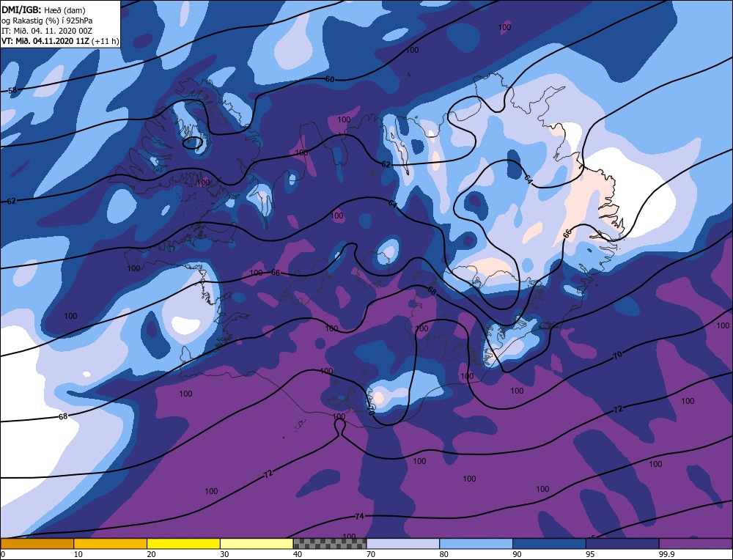Click the '99.9' tick label on the legend
Viewport: 733px width, 560px height.
(666, 554)
